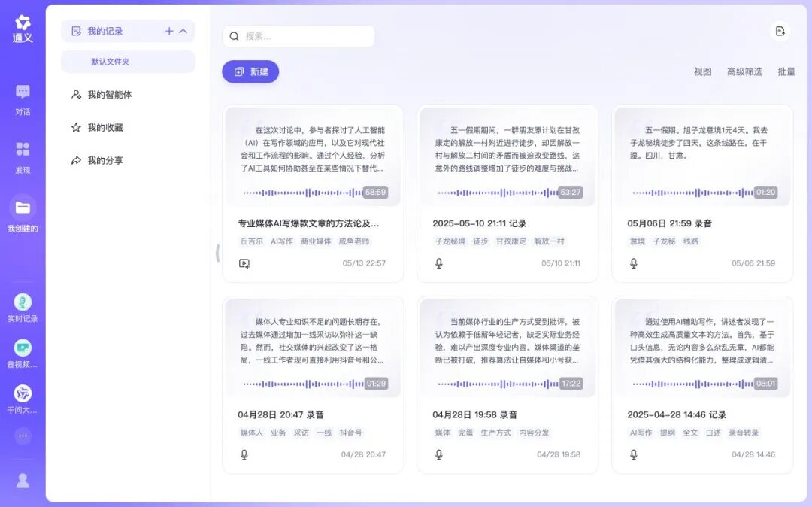The image size is (812, 507).
Task: Collapse the left sidebar panel handle
Action: (217, 254)
